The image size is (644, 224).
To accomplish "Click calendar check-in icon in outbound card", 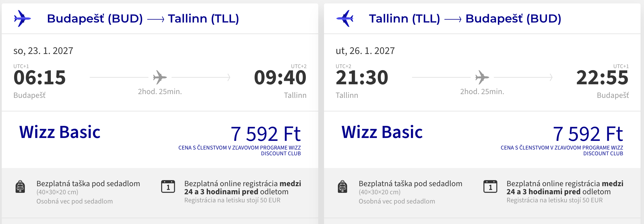I will (x=168, y=186).
